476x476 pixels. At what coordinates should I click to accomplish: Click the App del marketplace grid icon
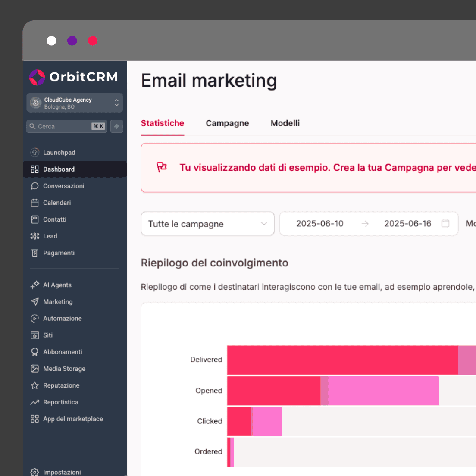tap(35, 419)
